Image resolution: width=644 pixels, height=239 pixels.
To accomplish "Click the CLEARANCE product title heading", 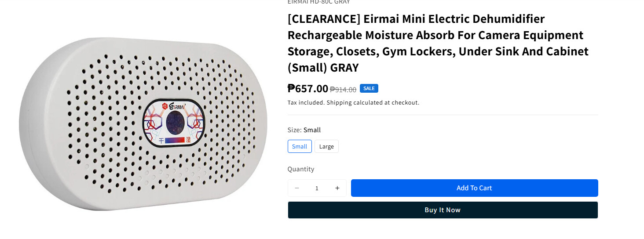I will (x=438, y=43).
